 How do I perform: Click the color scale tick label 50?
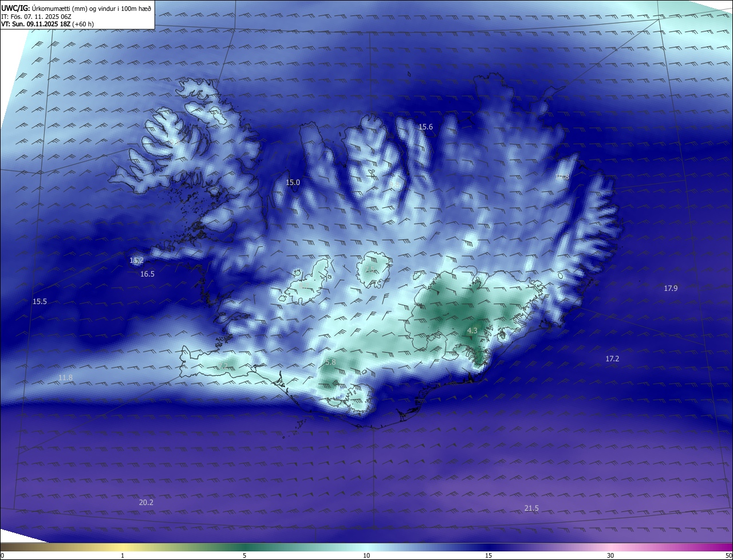click(x=728, y=555)
